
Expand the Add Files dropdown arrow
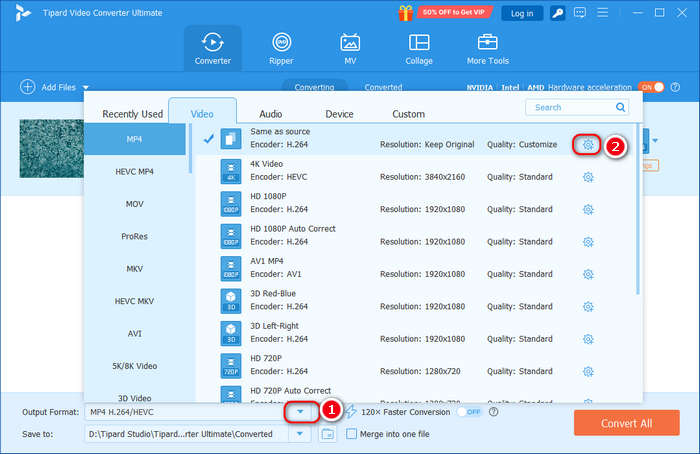(86, 87)
